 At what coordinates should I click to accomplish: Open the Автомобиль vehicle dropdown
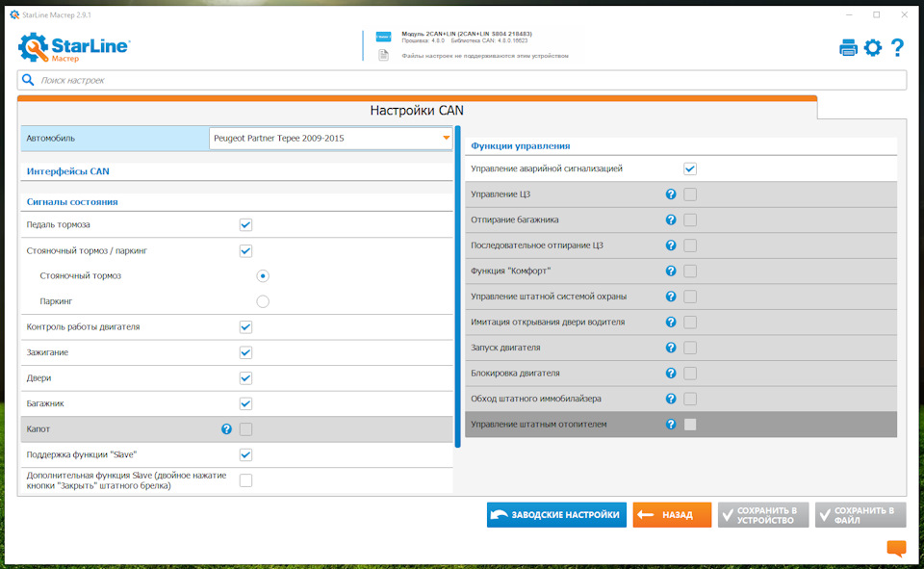pos(330,138)
